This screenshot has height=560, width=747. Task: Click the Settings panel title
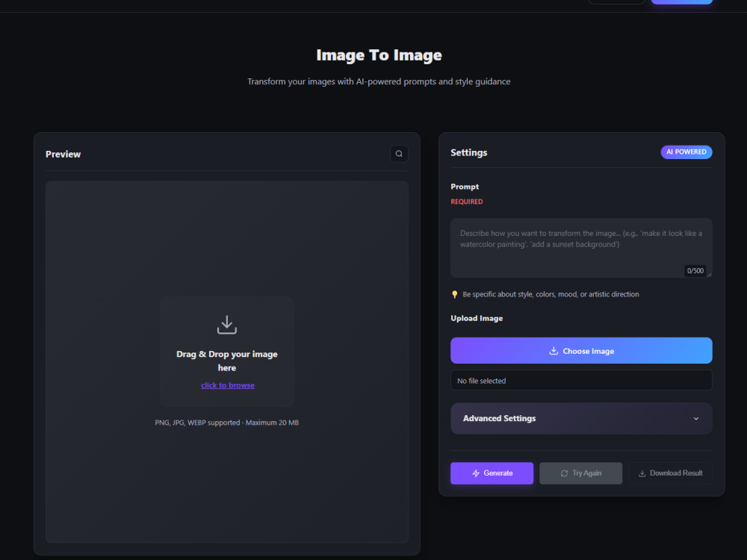[x=469, y=153]
